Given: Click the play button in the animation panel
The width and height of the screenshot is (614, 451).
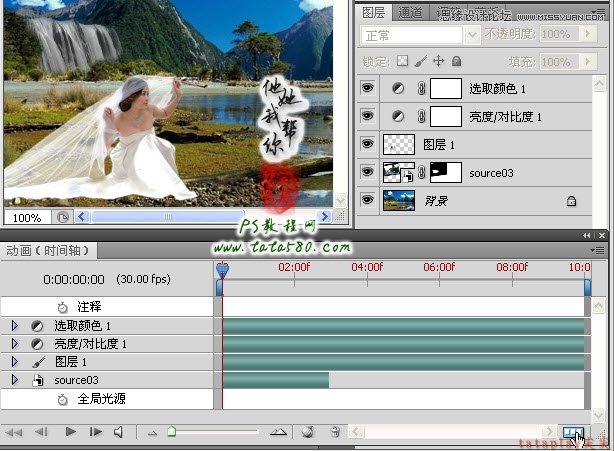Looking at the screenshot, I should [70, 432].
